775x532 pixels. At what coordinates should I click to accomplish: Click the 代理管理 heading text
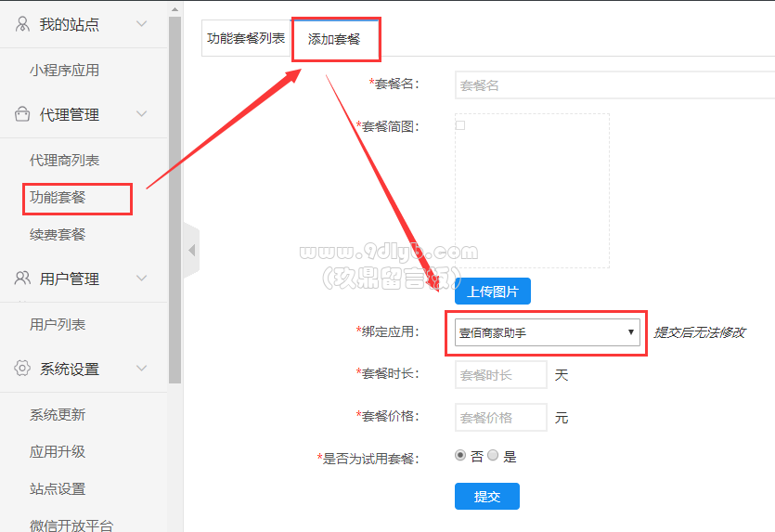point(70,115)
